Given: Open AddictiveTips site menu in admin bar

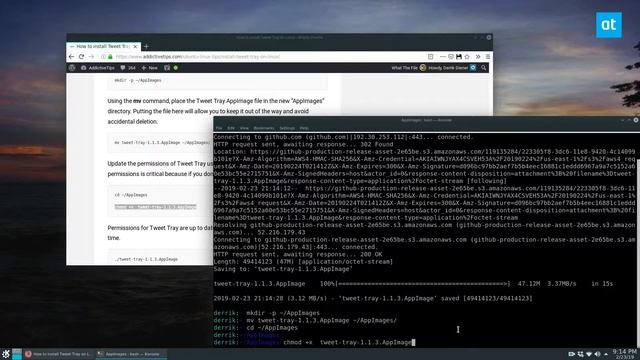Looking at the screenshot, I should click(98, 68).
